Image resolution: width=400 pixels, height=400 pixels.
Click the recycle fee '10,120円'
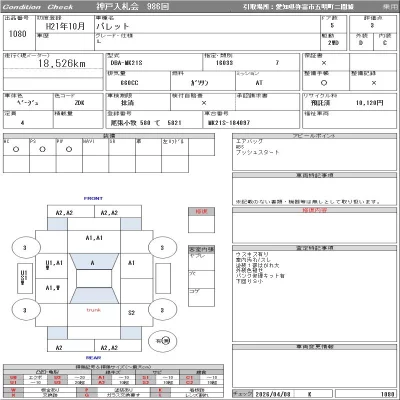click(x=369, y=103)
